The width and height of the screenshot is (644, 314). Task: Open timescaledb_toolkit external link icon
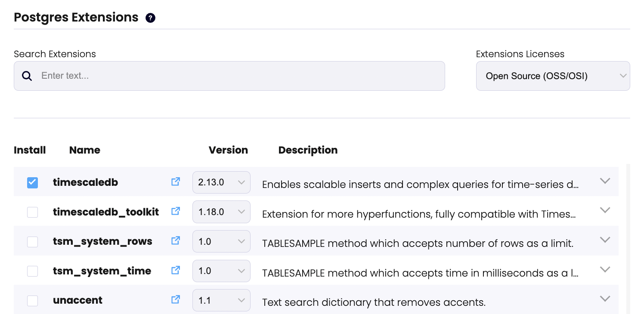pos(176,211)
